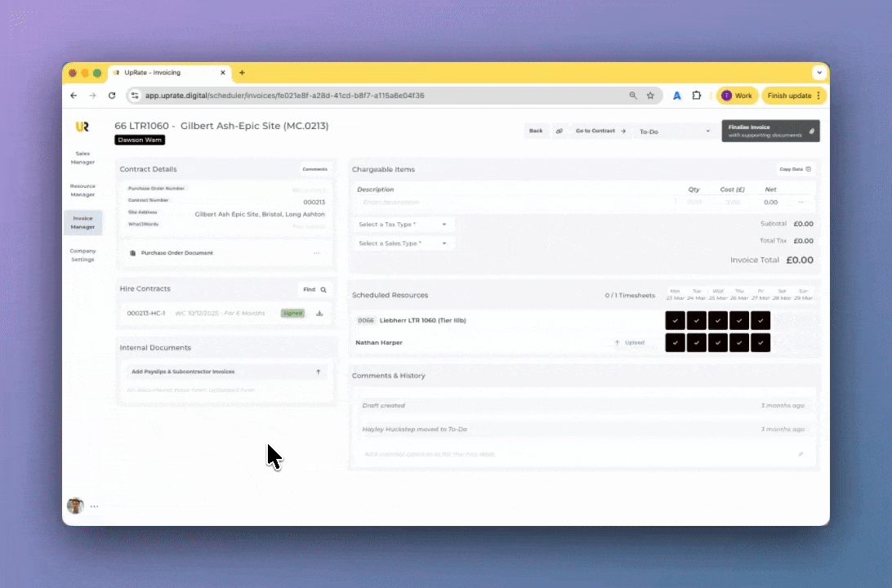
Task: Open the Select a Tax Type dropdown
Action: [404, 224]
